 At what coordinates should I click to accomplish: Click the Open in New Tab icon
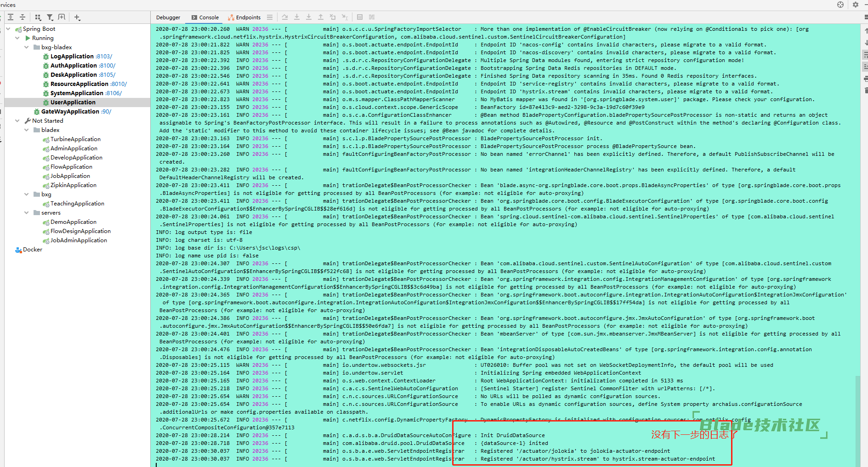(62, 17)
